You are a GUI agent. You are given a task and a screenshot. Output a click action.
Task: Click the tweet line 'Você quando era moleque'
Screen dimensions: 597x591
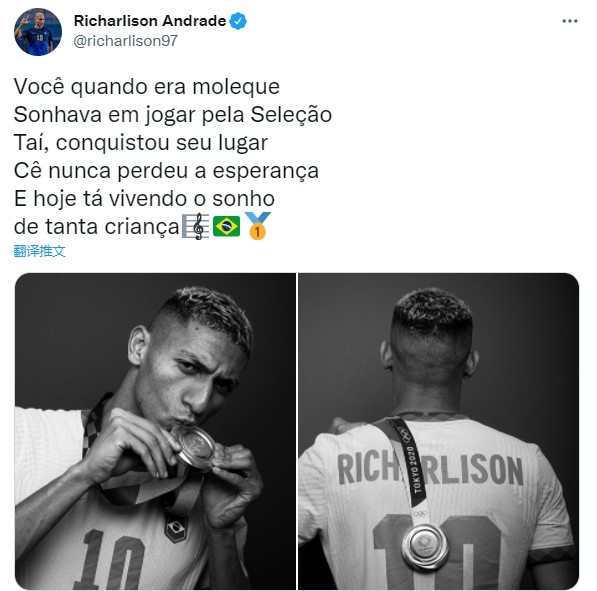tap(147, 87)
